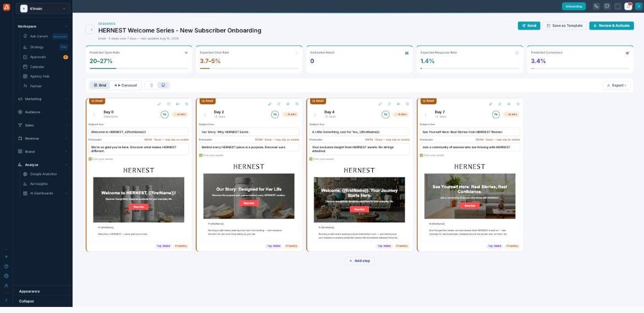Toggle preview eye on Day 2 card
The height and width of the screenshot is (313, 644).
coord(288,104)
